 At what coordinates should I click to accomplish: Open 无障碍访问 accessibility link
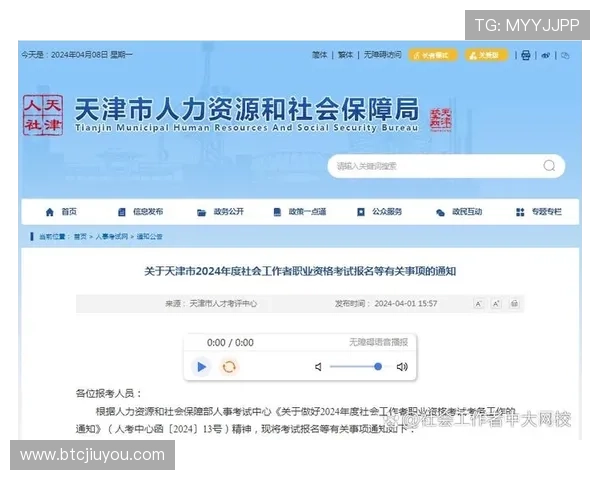[382, 55]
